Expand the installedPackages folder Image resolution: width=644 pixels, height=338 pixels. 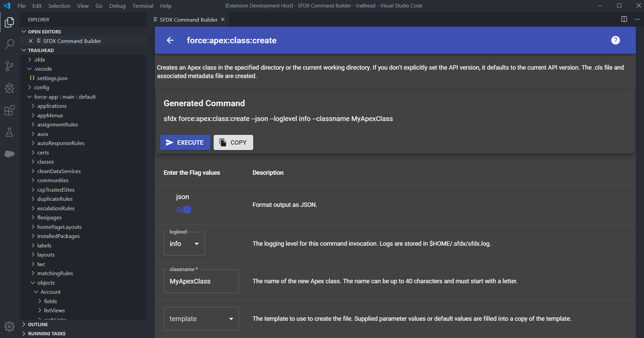83,236
